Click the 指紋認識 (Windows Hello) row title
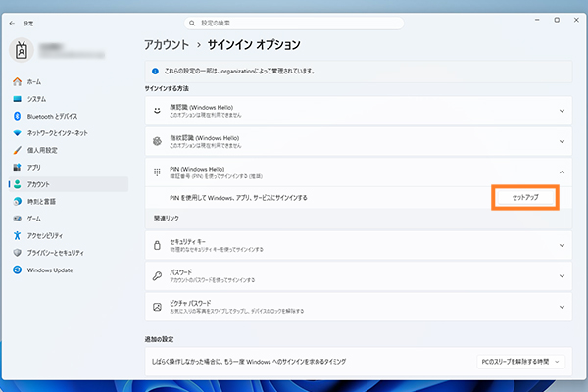Screen dimensions: 588x392 [205, 138]
